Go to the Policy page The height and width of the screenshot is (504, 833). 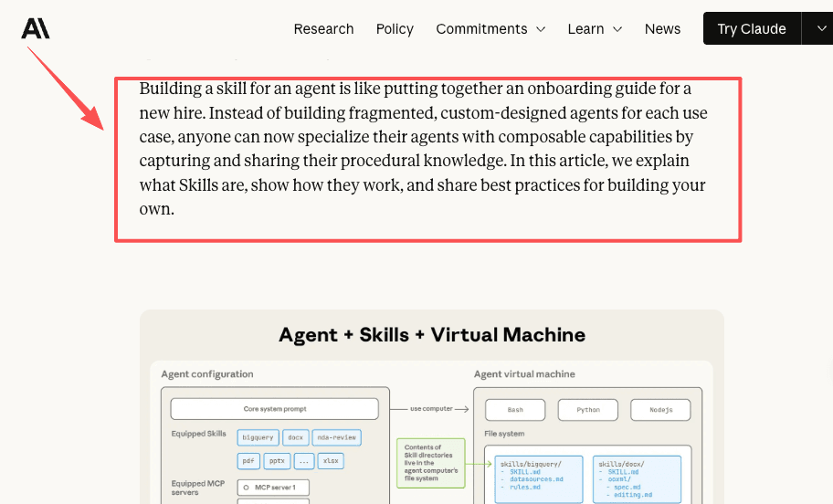tap(395, 28)
